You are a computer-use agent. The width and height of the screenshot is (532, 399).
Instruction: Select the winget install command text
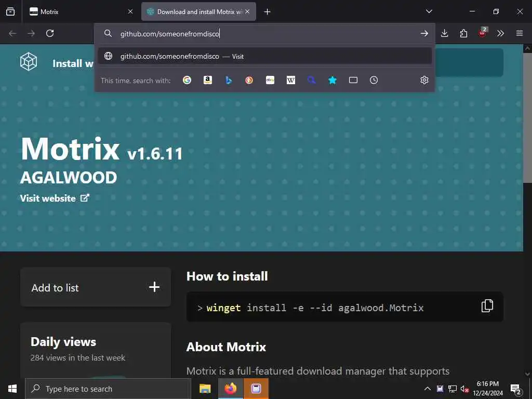(315, 308)
